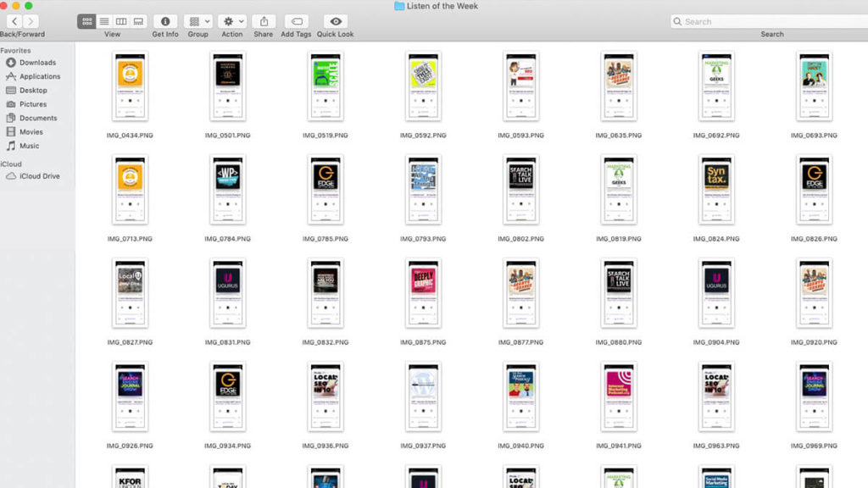Go to Documents in sidebar

[38, 118]
